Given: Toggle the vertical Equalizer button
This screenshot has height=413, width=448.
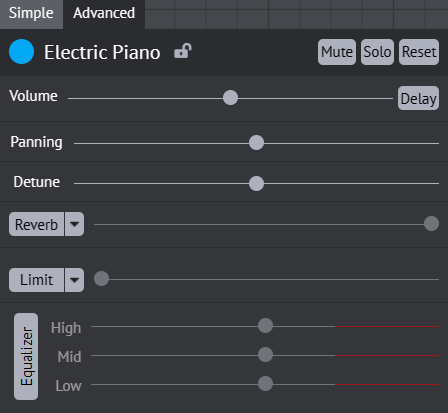Looking at the screenshot, I should 26,356.
